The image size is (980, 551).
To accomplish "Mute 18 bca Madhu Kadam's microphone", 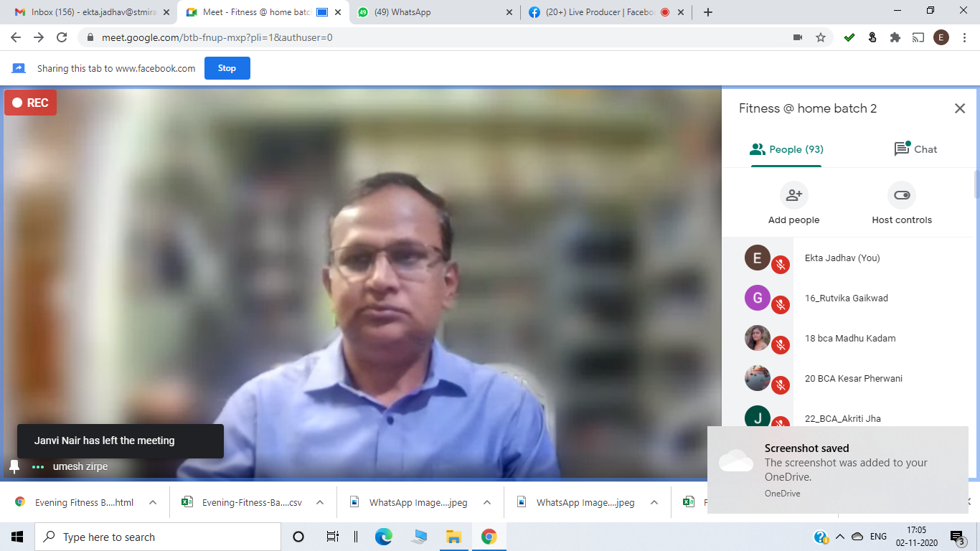I will pos(781,345).
